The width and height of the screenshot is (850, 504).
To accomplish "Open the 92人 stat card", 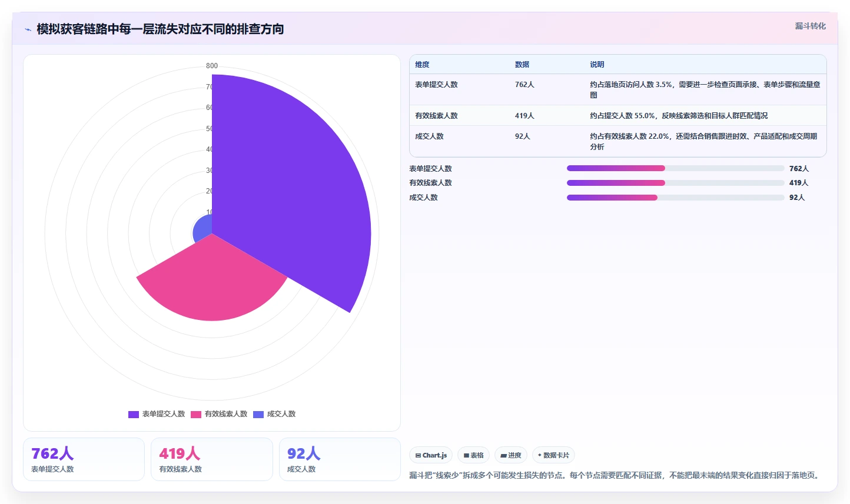I will point(340,459).
